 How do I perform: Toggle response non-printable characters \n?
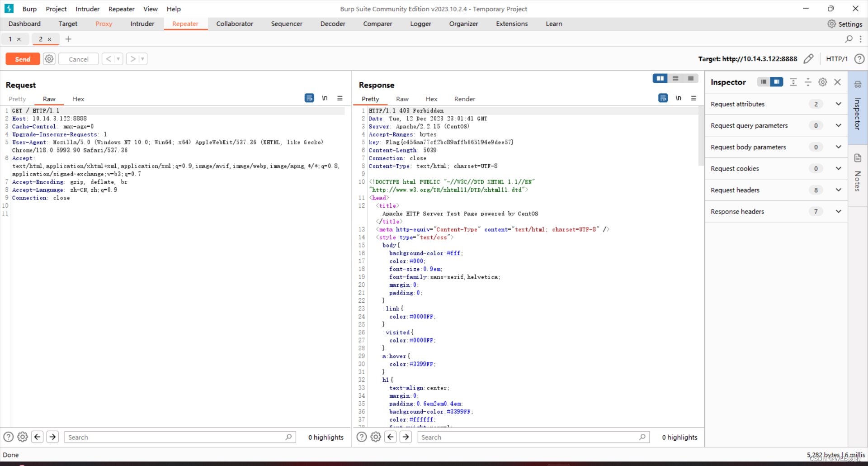tap(679, 98)
